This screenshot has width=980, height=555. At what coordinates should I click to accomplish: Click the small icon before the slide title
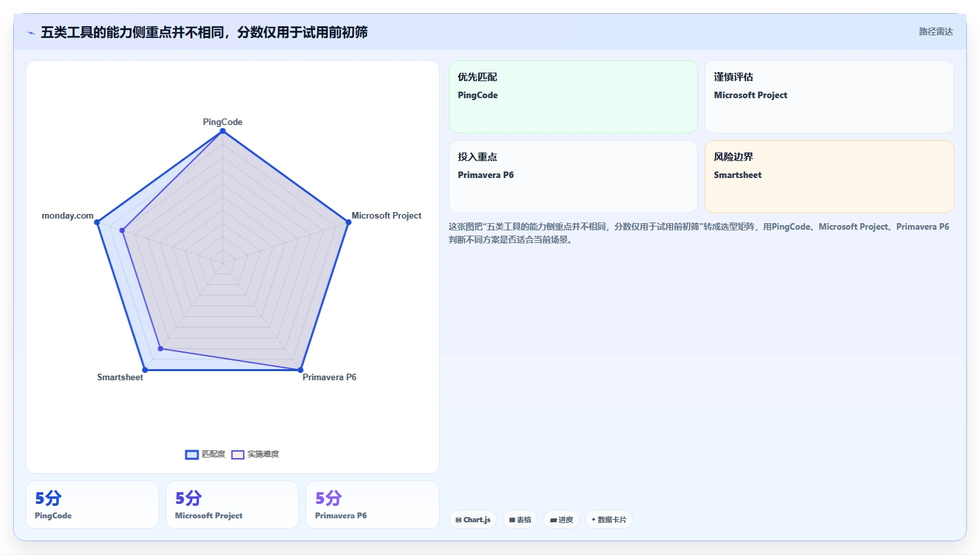[31, 33]
